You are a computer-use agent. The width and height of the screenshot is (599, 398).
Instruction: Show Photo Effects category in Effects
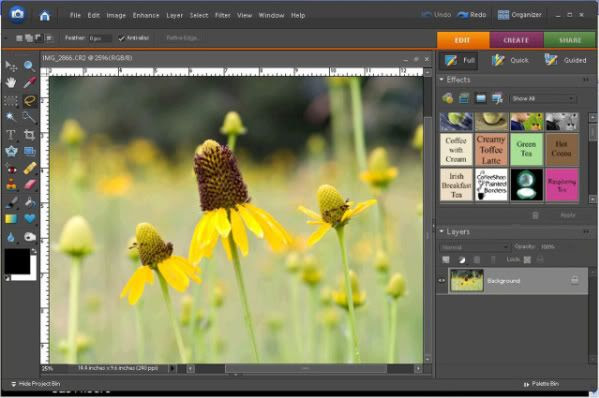(481, 99)
